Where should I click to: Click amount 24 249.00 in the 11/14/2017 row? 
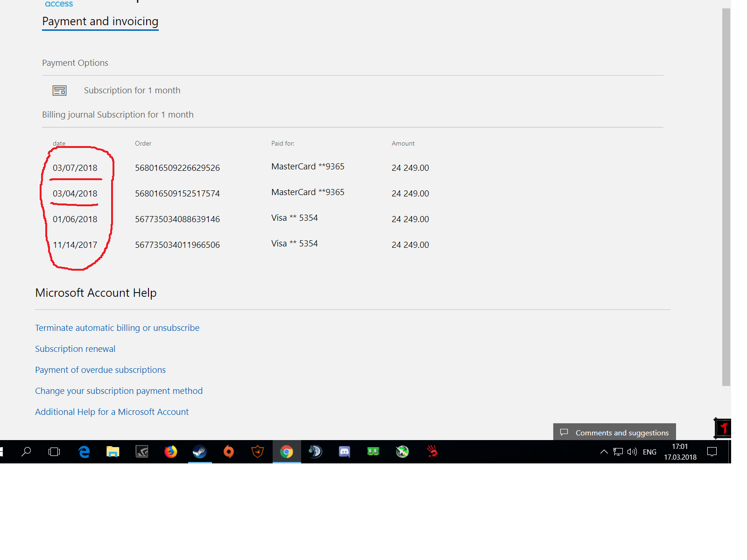[410, 245]
